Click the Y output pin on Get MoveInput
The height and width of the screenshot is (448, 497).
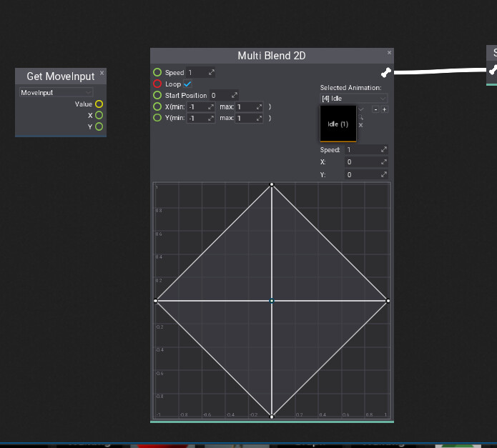point(99,126)
